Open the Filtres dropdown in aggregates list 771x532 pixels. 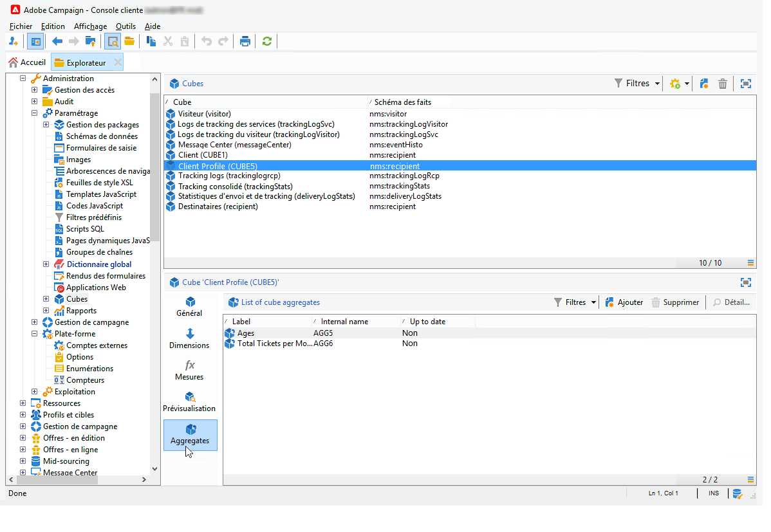click(575, 302)
